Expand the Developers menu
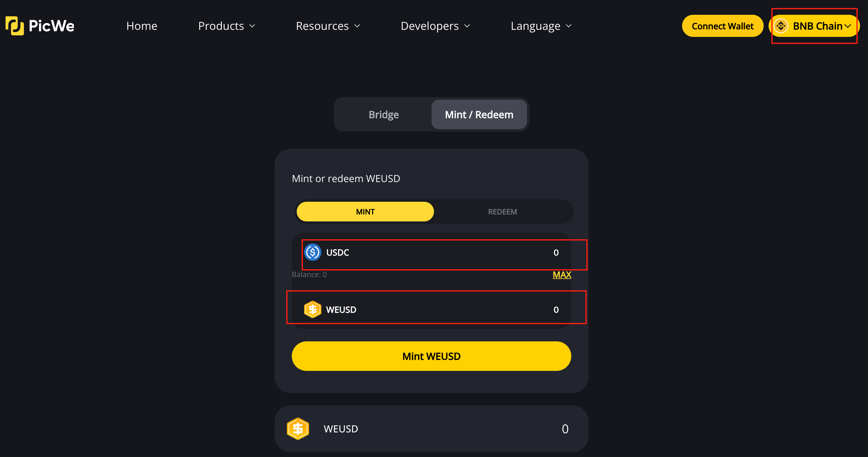 (x=435, y=26)
